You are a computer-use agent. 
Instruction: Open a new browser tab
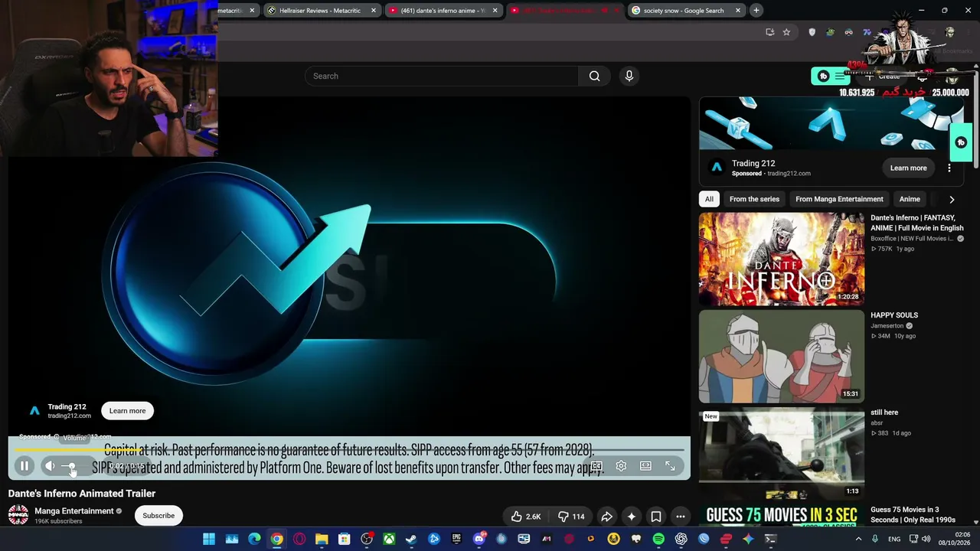click(756, 11)
